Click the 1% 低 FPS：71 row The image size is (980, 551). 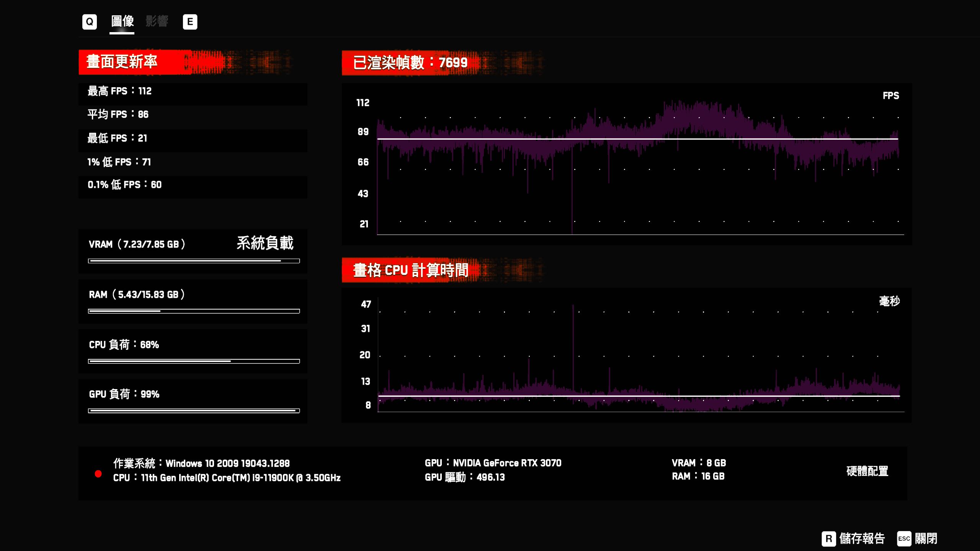[193, 164]
